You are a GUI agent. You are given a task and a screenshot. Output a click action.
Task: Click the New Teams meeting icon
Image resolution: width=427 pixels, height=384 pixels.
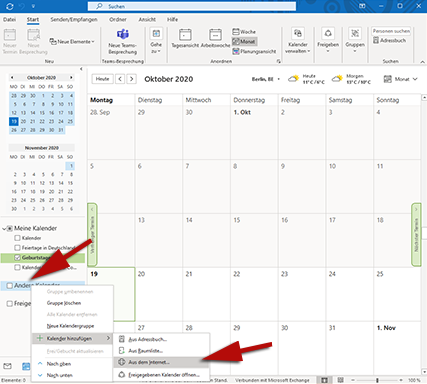point(123,34)
